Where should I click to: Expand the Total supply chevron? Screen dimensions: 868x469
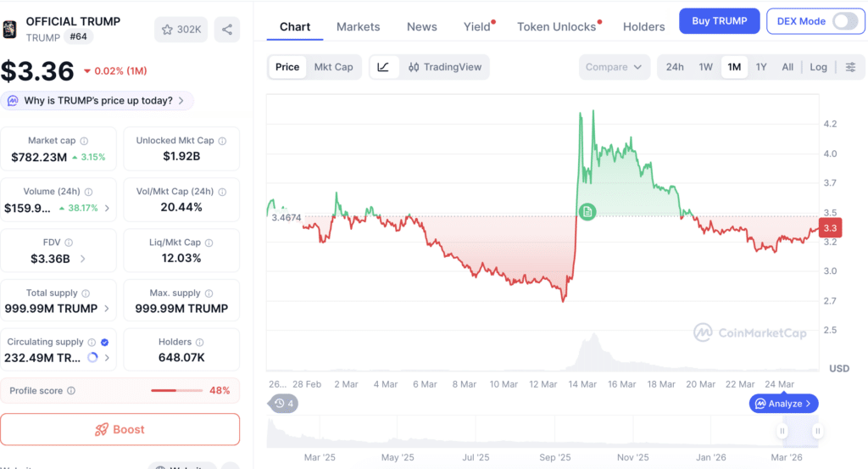pos(107,309)
